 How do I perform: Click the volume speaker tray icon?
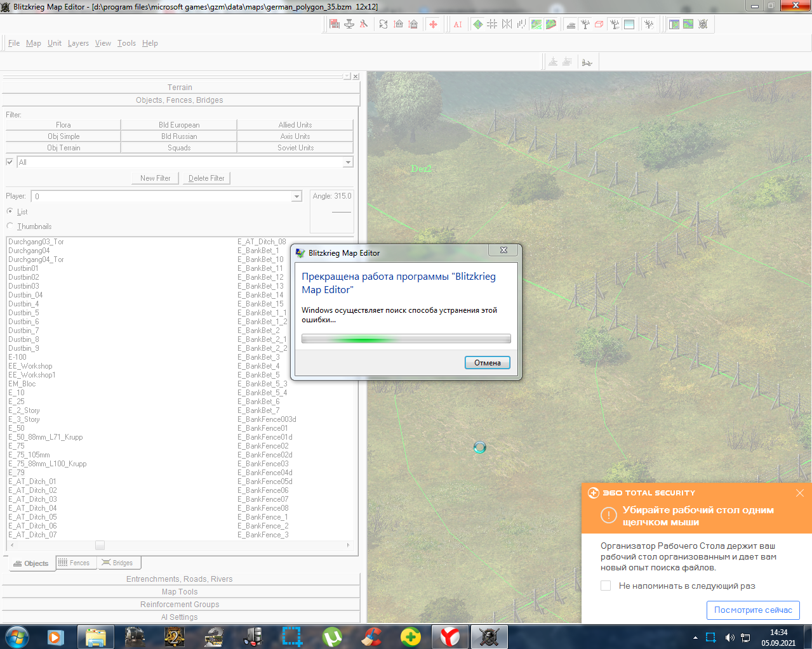point(729,638)
